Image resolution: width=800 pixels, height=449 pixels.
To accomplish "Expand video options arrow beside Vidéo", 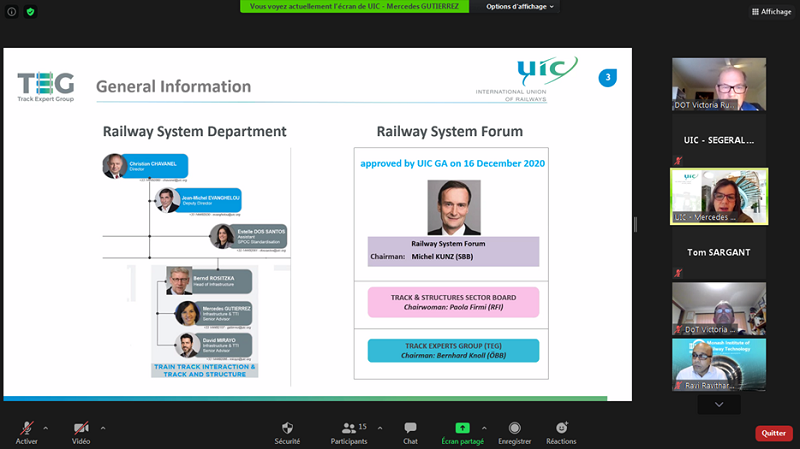I will pyautogui.click(x=103, y=428).
